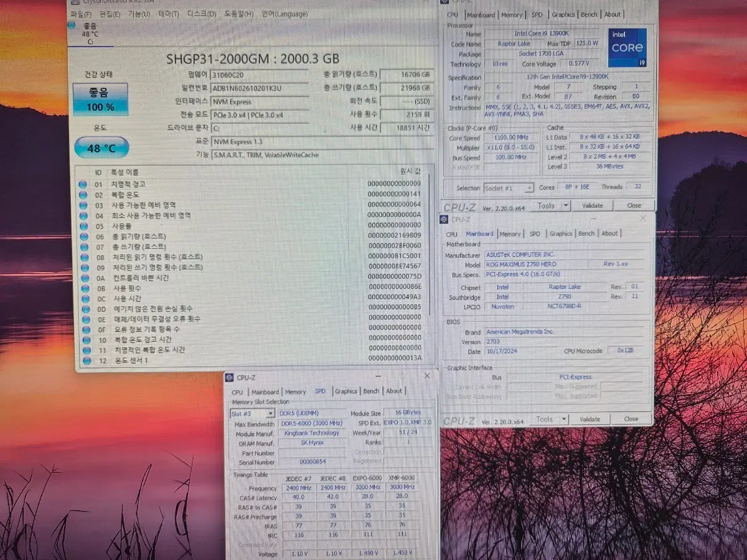Click the BIOS date value 10/17/2024
This screenshot has height=560, width=747.
point(501,352)
